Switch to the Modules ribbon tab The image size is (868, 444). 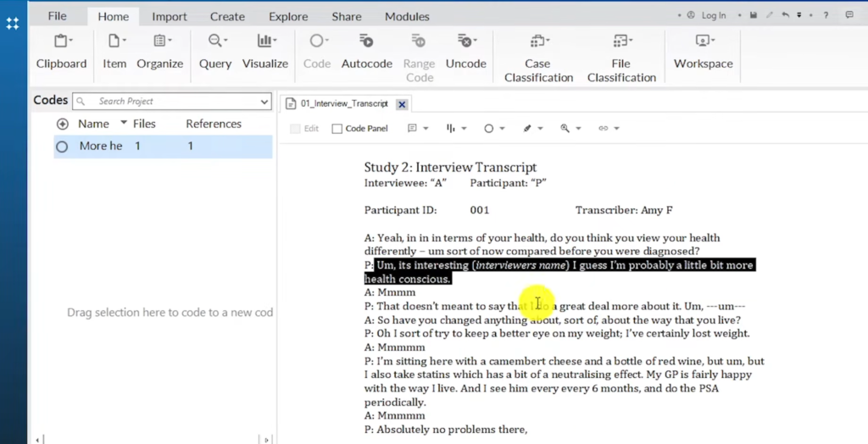407,17
